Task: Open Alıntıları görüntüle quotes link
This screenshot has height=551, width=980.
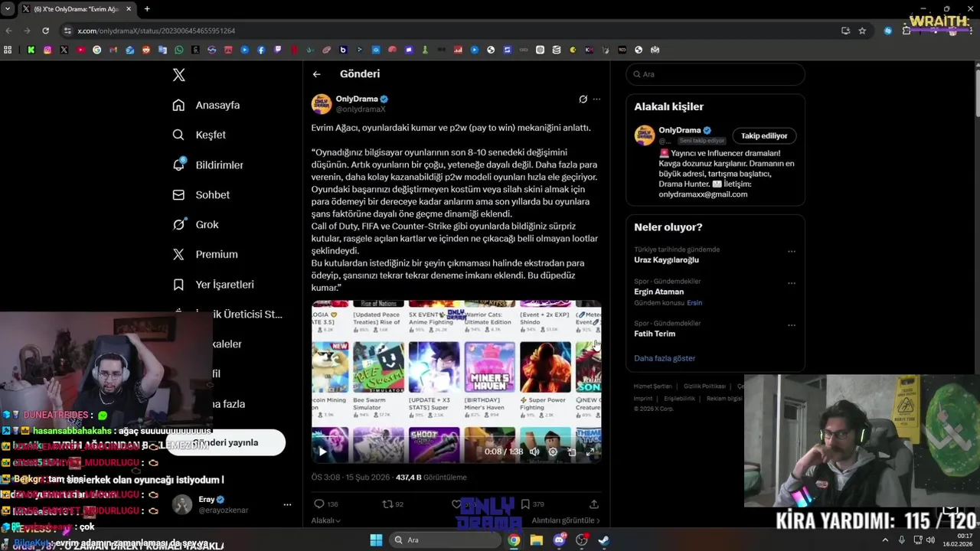Action: (566, 520)
